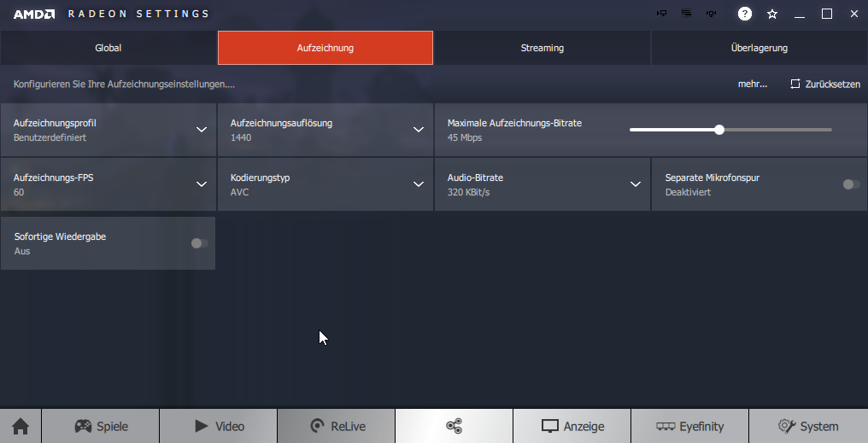Enable Separate Mikrofonspur toggle
This screenshot has width=868, height=443.
point(851,184)
